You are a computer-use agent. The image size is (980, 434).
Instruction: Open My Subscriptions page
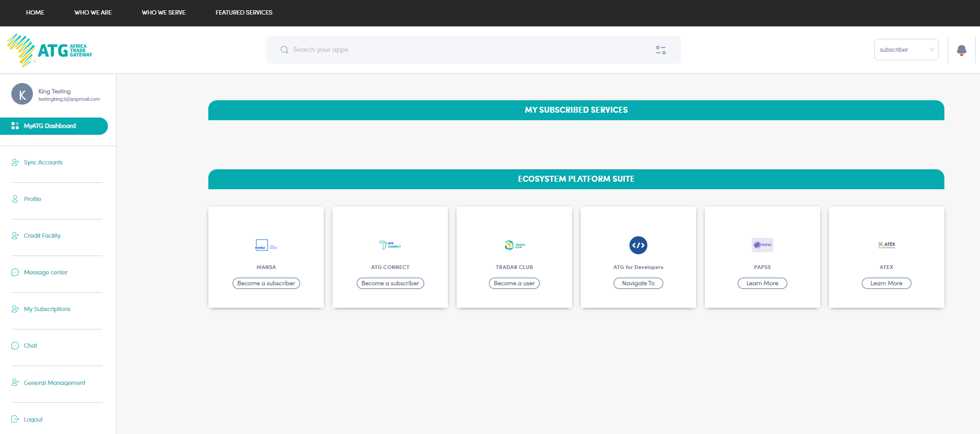tap(47, 309)
